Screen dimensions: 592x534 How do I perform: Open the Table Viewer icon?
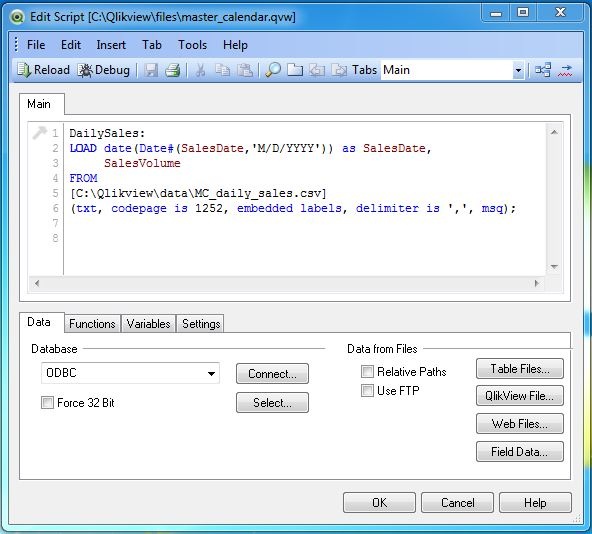click(x=543, y=70)
